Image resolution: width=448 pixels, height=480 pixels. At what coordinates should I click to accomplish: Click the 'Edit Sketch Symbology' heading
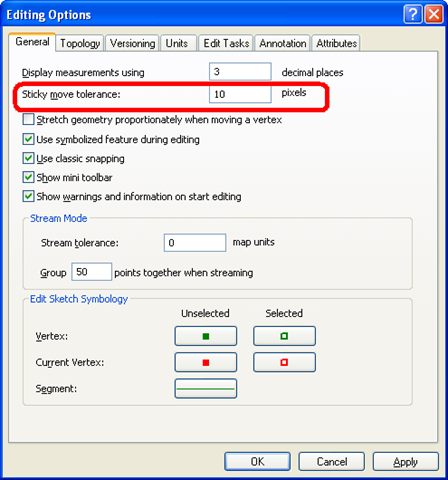point(79,299)
